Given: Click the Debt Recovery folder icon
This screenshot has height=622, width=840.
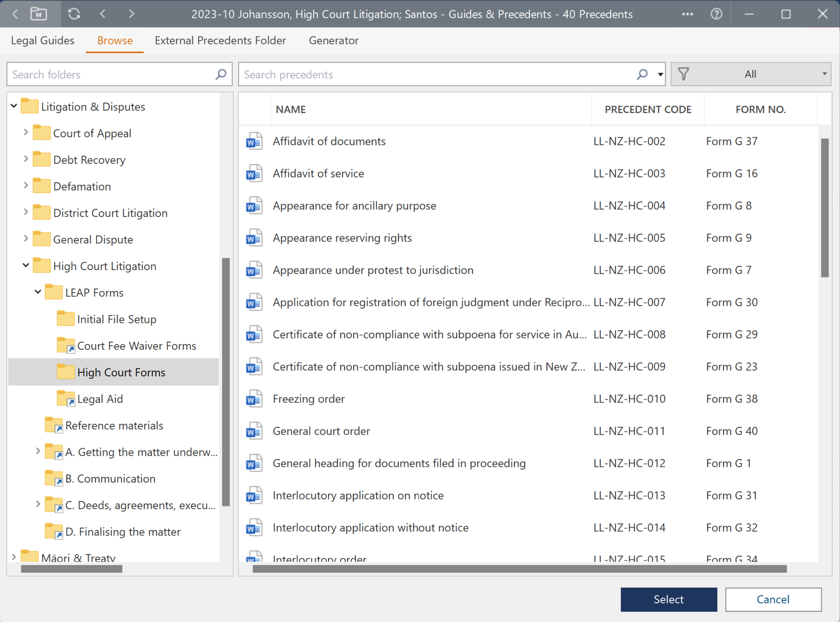Looking at the screenshot, I should [41, 159].
